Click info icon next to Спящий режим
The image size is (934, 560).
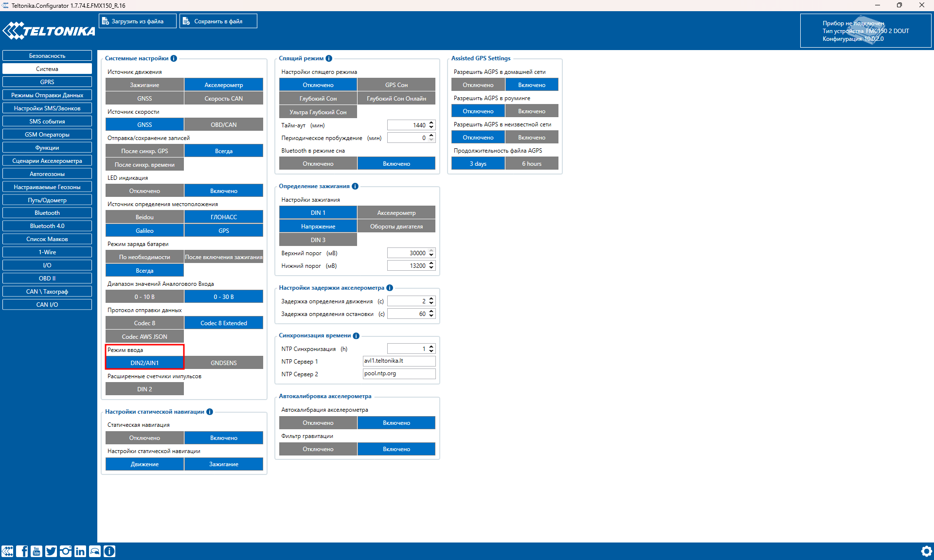[329, 58]
